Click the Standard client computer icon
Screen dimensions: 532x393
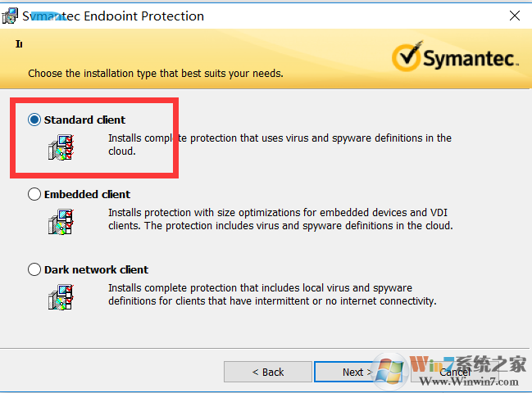(x=61, y=148)
